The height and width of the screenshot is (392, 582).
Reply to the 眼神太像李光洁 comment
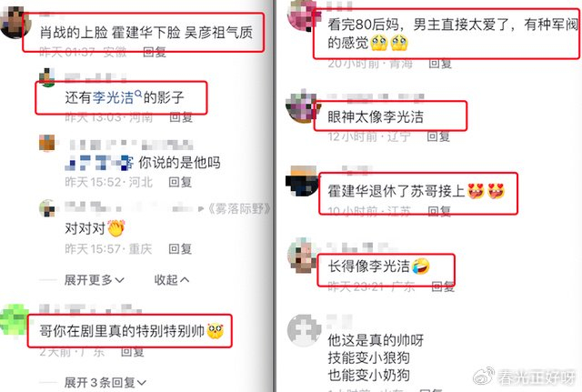point(438,136)
